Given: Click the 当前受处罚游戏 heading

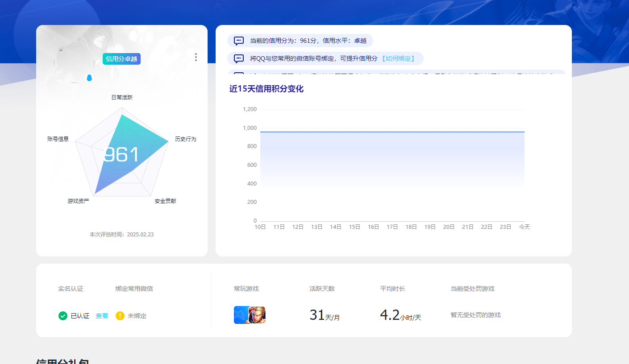Looking at the screenshot, I should tap(473, 289).
